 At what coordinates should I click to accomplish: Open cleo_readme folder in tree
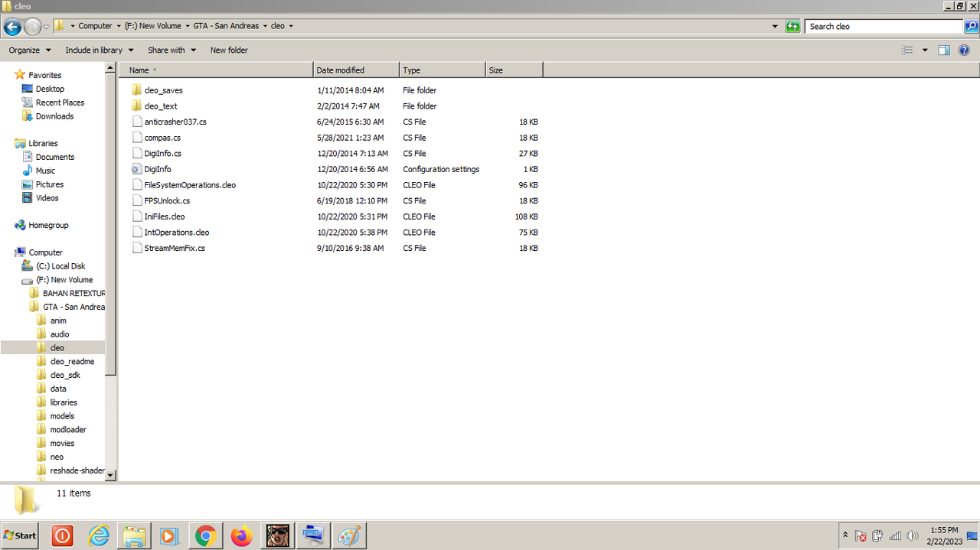coord(72,362)
